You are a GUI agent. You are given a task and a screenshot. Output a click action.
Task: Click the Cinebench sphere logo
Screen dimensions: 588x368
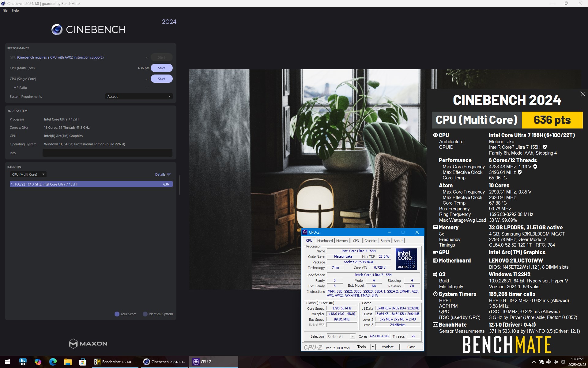(57, 29)
